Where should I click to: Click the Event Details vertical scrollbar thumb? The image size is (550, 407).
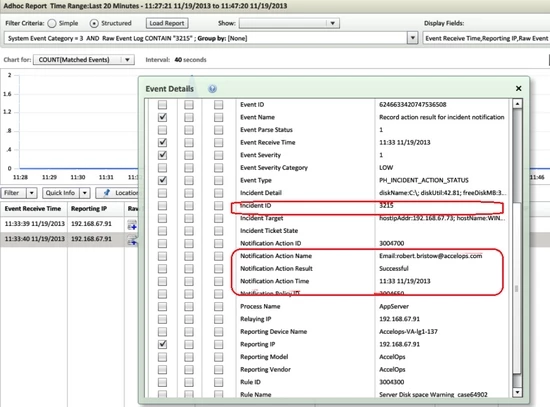[x=517, y=155]
